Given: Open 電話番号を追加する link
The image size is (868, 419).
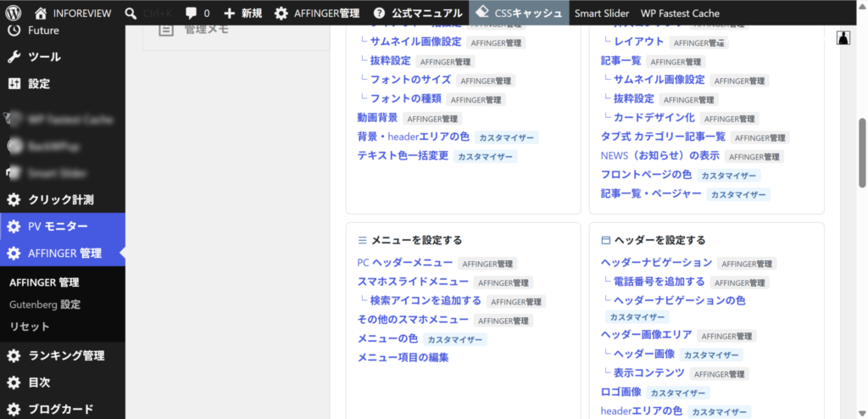Looking at the screenshot, I should pyautogui.click(x=659, y=282).
